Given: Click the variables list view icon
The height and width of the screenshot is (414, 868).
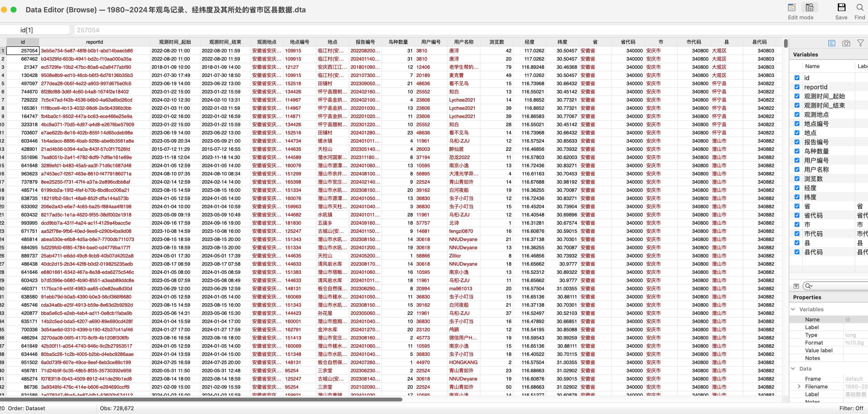Looking at the screenshot, I should click(x=832, y=43).
